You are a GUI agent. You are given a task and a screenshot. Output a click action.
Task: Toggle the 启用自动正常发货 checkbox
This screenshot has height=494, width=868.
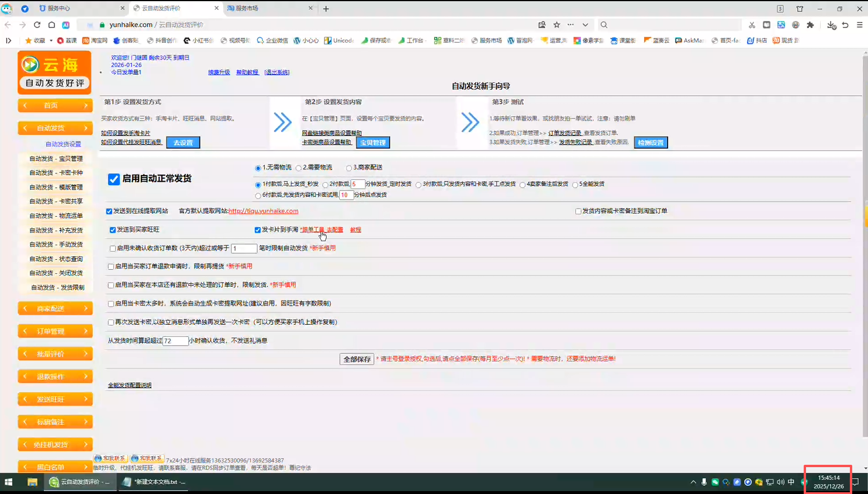tap(114, 179)
